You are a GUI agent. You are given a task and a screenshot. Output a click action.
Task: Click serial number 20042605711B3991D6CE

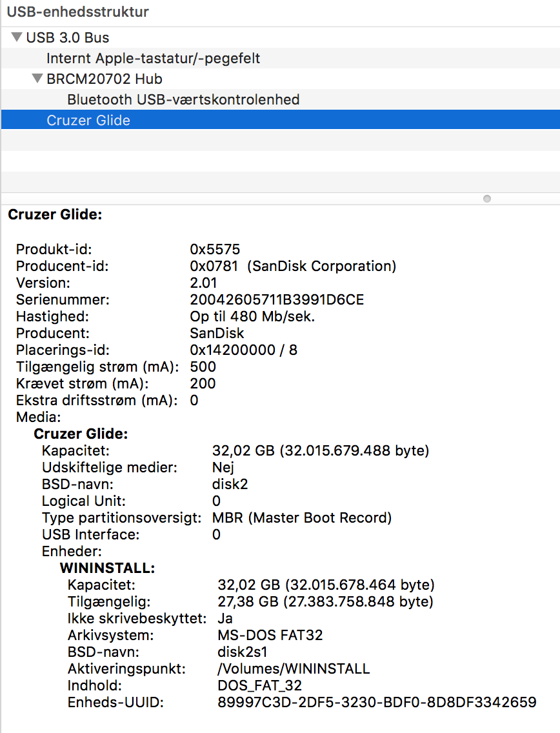click(277, 299)
